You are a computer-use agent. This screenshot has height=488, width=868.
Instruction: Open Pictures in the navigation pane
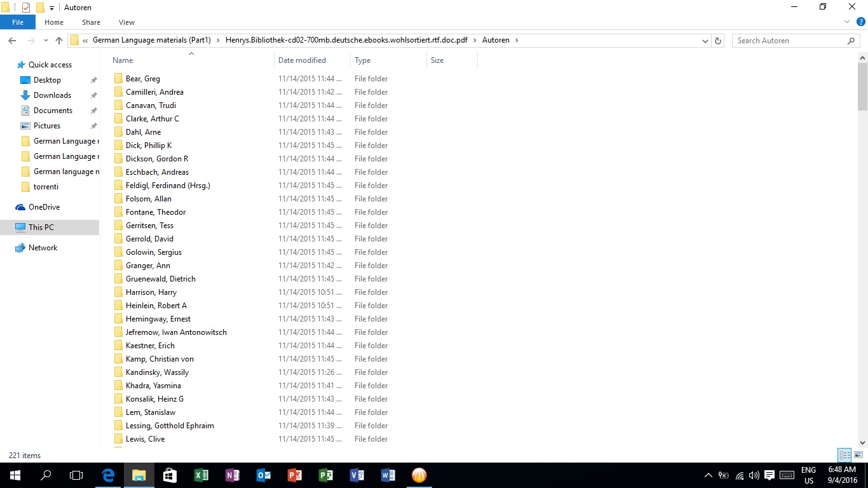tap(47, 126)
